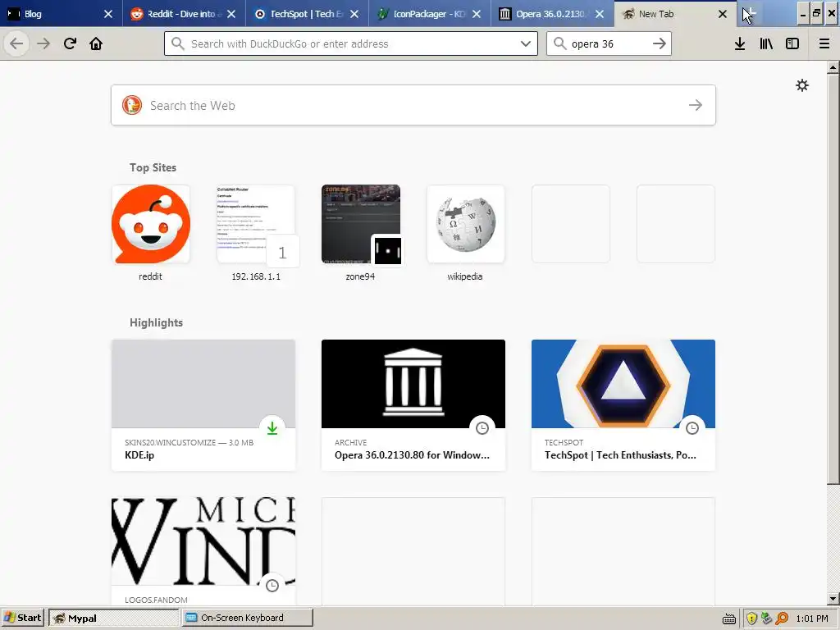
Task: Toggle the sidebar toolbar icon
Action: pos(792,43)
